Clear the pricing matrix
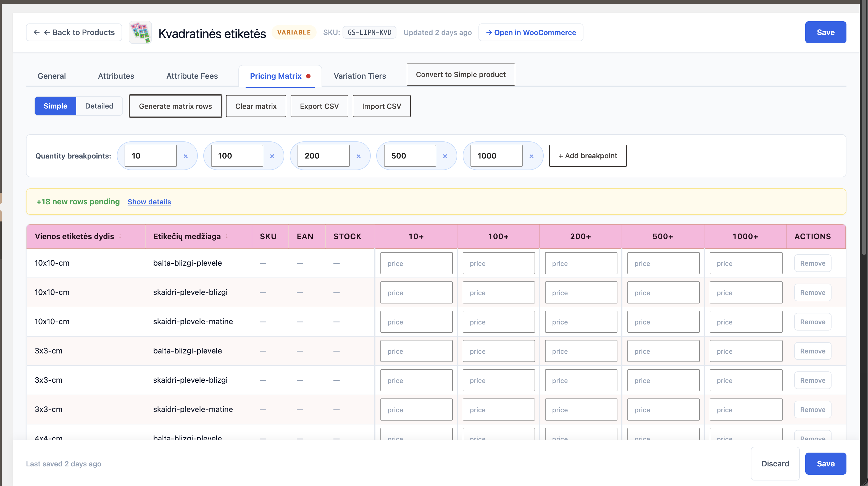This screenshot has width=868, height=486. [x=256, y=106]
